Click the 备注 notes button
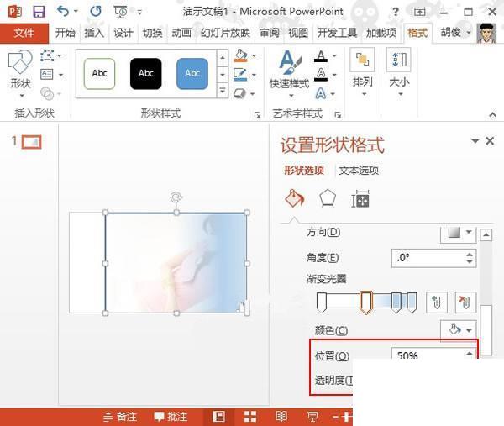This screenshot has height=426, width=504. [120, 417]
